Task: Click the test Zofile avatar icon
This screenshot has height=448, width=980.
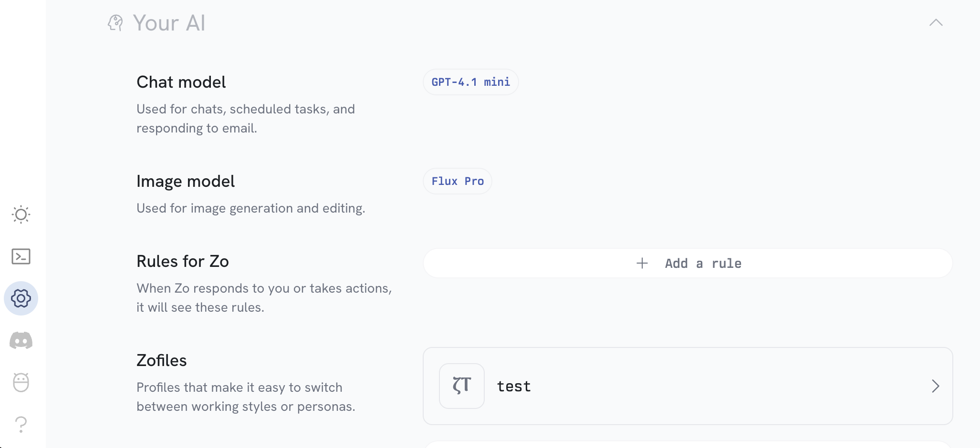Action: 462,386
